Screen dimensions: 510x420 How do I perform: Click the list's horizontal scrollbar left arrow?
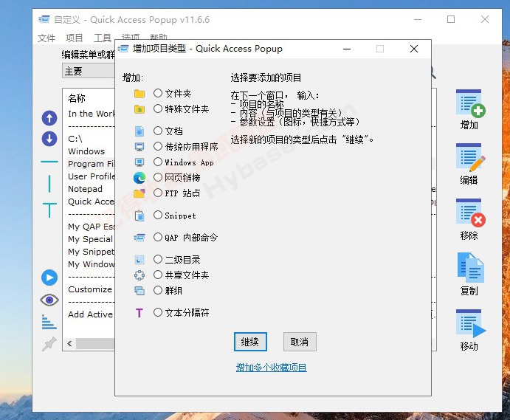coord(69,344)
